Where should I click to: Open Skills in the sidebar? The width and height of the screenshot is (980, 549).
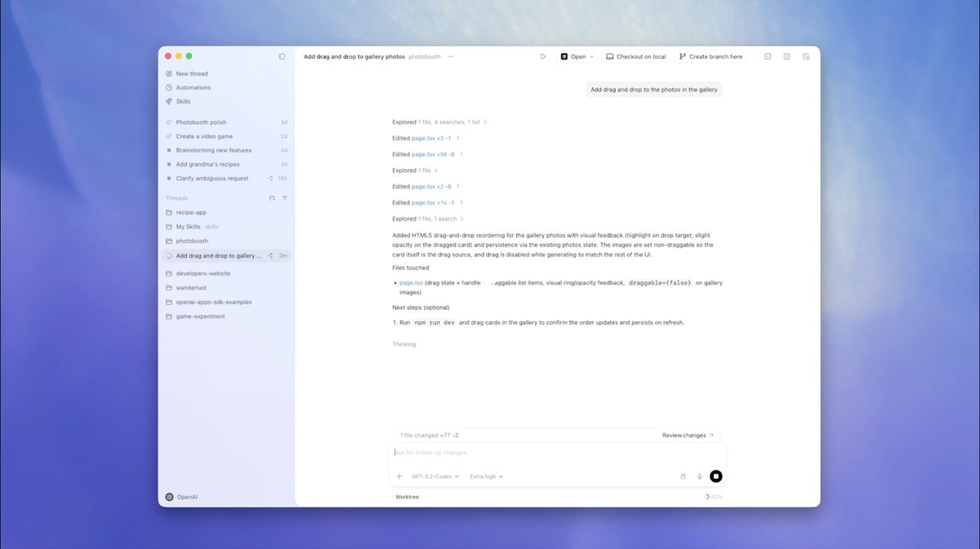point(183,101)
